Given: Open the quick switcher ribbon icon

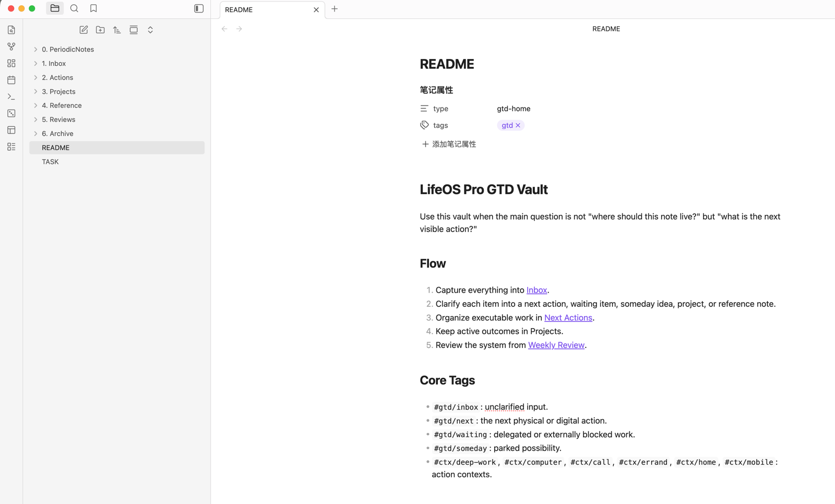Looking at the screenshot, I should [11, 30].
